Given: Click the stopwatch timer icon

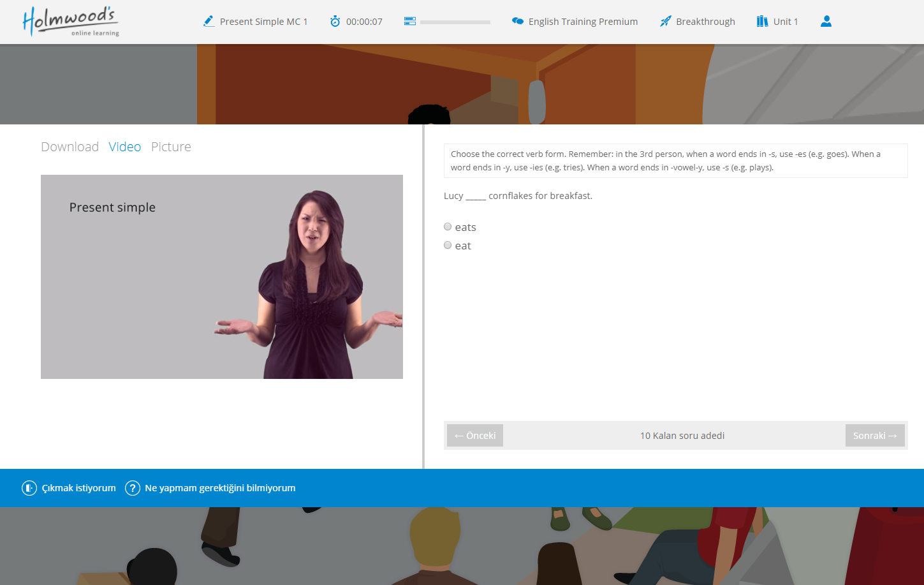Looking at the screenshot, I should (x=335, y=21).
